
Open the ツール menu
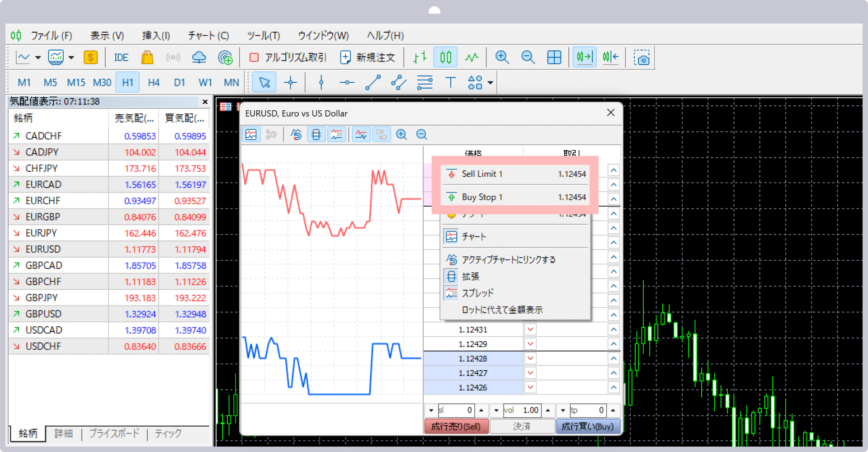(264, 35)
